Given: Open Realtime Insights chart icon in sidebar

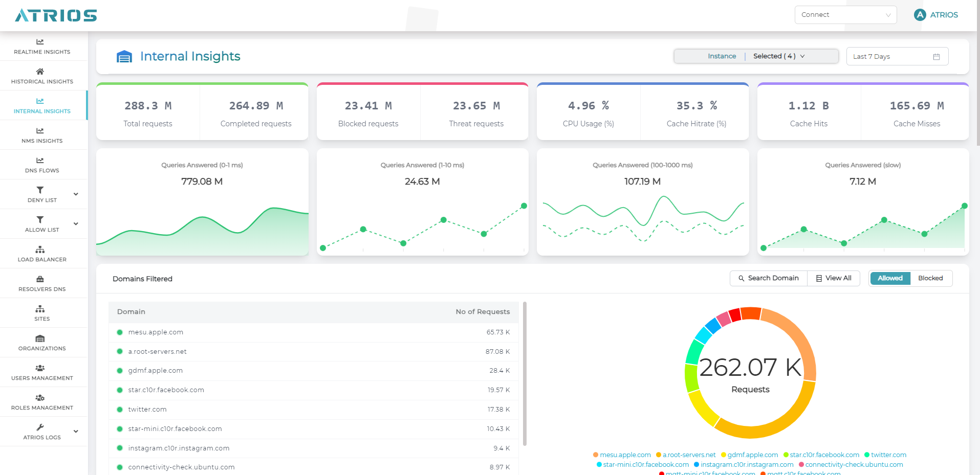Looking at the screenshot, I should click(40, 42).
